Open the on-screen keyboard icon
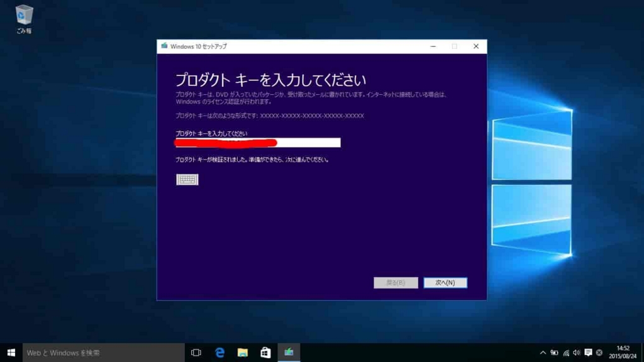The image size is (644, 362). tap(187, 179)
